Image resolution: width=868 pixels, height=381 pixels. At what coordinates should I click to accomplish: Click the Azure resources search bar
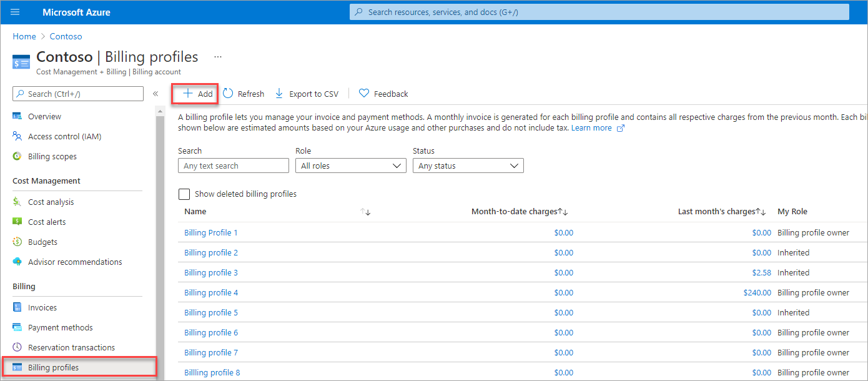point(599,11)
